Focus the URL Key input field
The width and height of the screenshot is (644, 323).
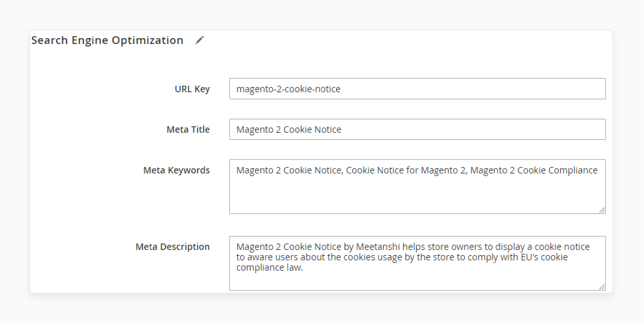coord(417,89)
